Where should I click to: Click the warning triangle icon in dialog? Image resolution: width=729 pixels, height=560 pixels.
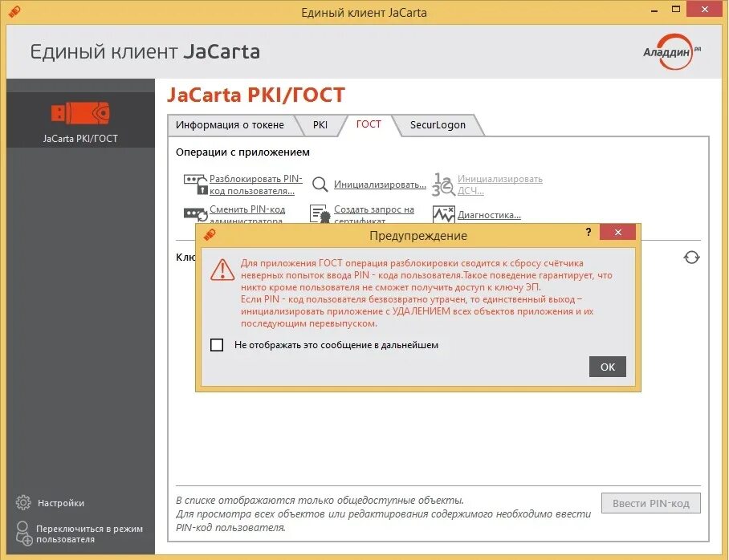[x=222, y=270]
